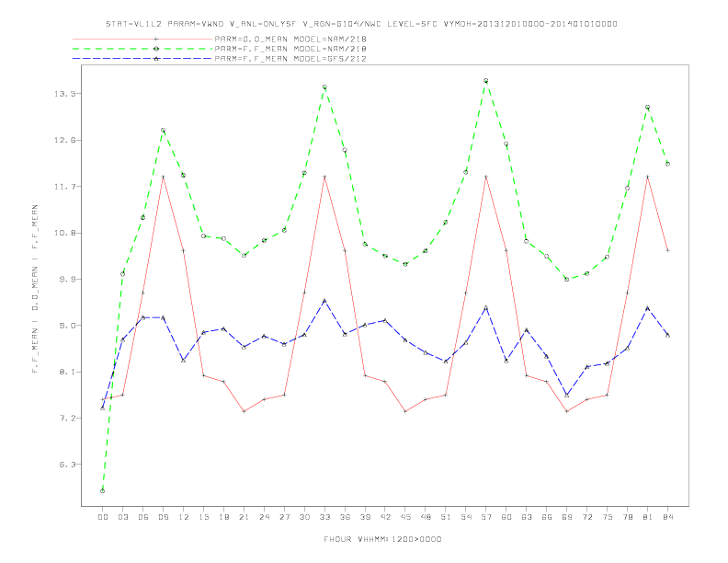The width and height of the screenshot is (728, 563).
Task: Click y-axis tick value 10.8
Action: pyautogui.click(x=65, y=233)
